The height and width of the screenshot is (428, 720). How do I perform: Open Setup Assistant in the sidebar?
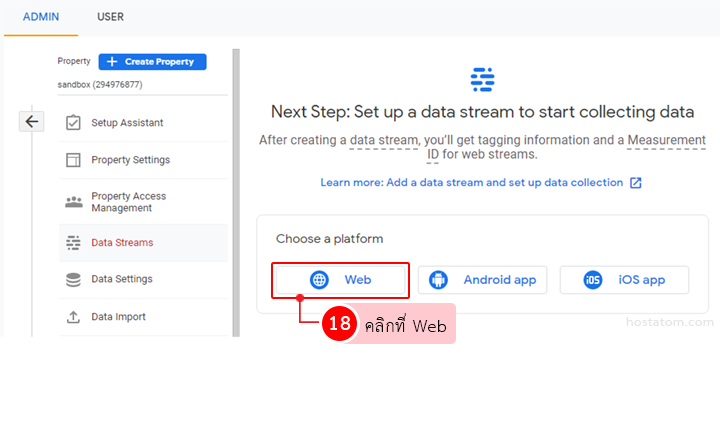click(127, 123)
